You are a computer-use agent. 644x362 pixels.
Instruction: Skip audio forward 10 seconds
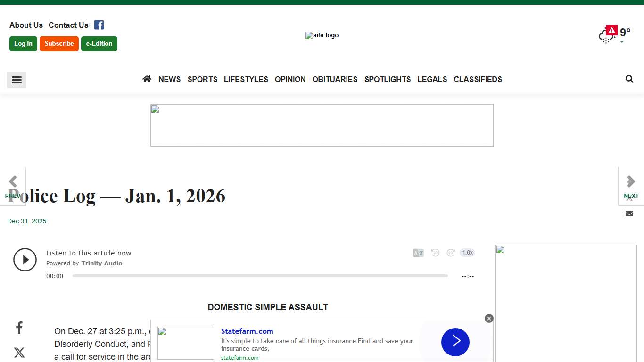451,253
